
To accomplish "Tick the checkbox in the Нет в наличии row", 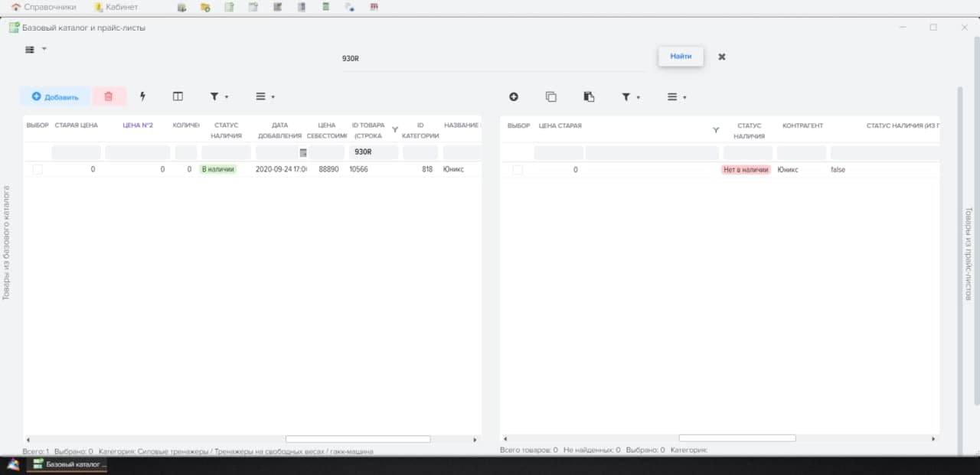I will click(518, 169).
